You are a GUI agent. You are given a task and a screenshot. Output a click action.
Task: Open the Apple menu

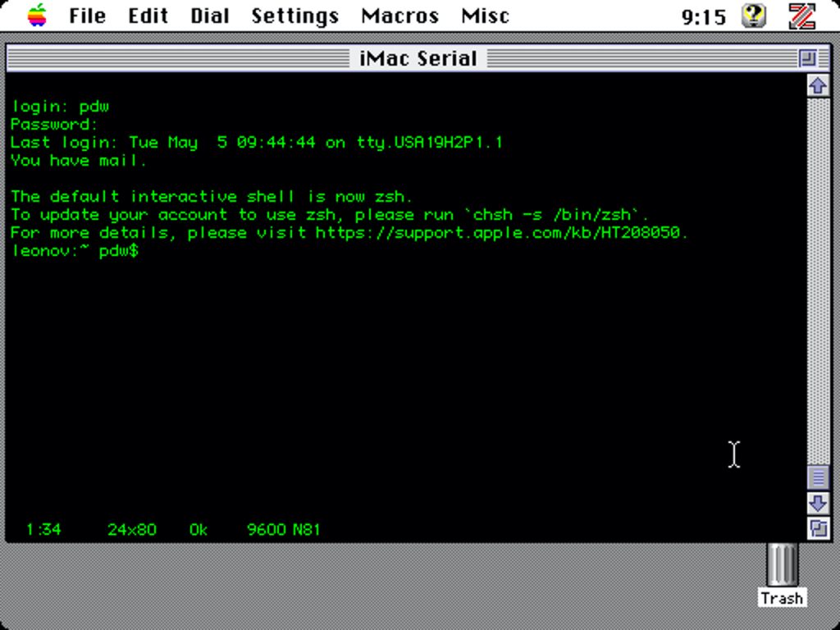[37, 15]
